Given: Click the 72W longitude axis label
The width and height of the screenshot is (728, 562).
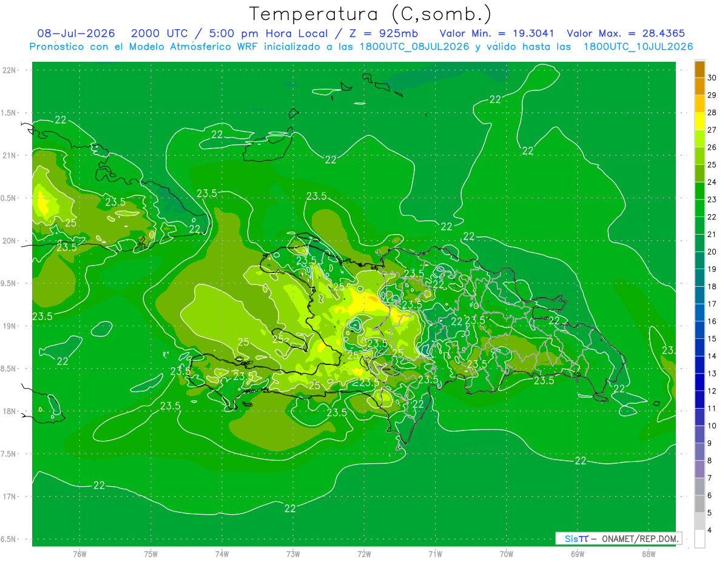Looking at the screenshot, I should pyautogui.click(x=364, y=554).
